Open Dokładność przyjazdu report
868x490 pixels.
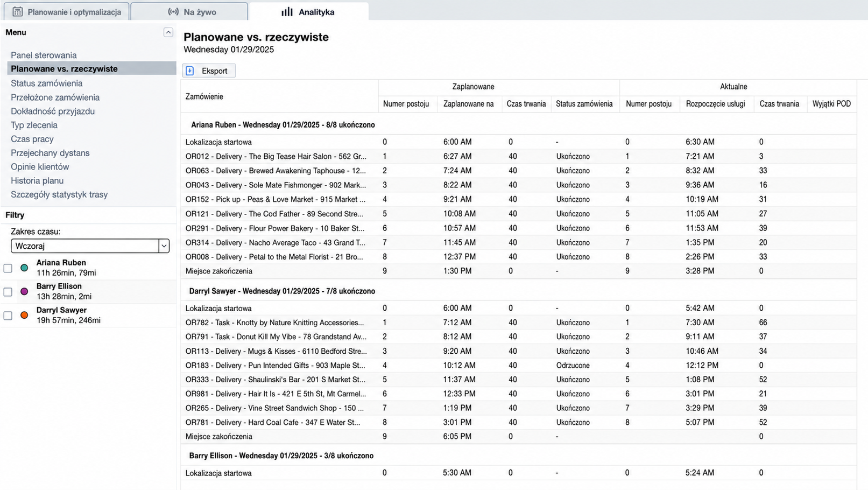(53, 111)
